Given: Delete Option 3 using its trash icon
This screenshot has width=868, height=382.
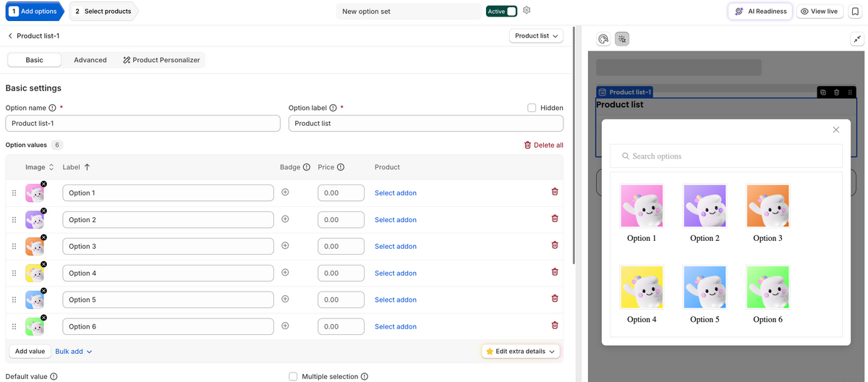Looking at the screenshot, I should point(555,245).
